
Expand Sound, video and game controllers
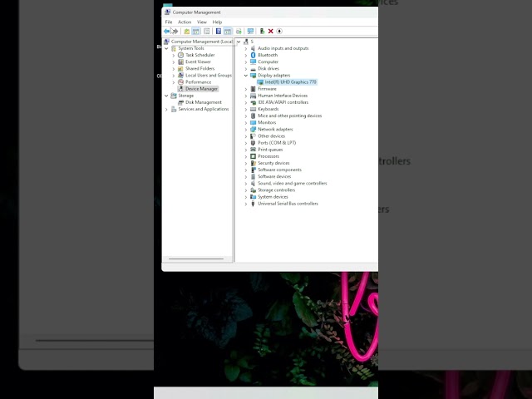[x=246, y=183]
